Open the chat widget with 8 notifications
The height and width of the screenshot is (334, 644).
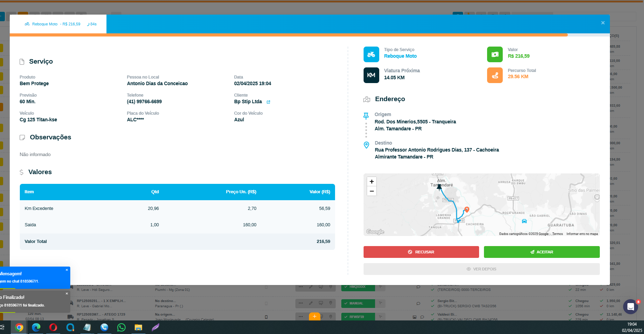tap(630, 307)
